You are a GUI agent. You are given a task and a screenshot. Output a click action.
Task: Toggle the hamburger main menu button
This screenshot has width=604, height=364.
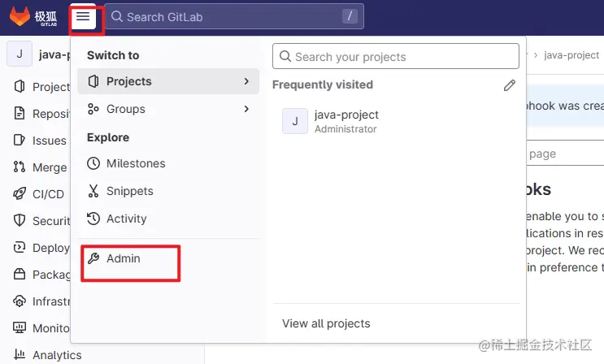[83, 17]
